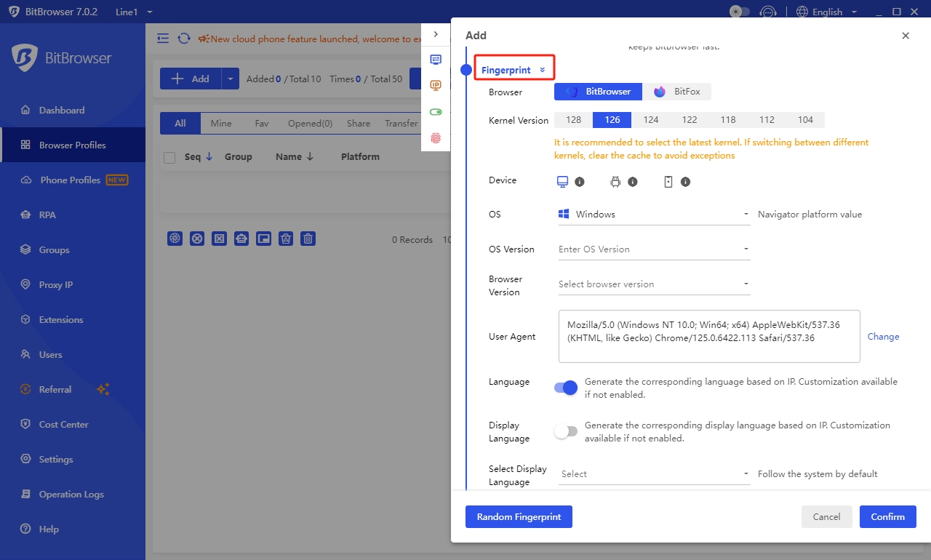The image size is (931, 560).
Task: Select kernel version 128
Action: pos(573,120)
